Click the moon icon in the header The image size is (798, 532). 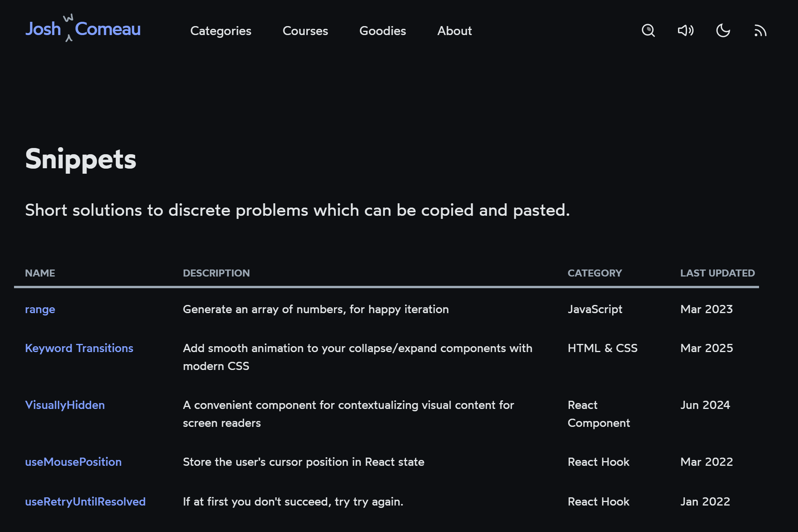[x=723, y=30]
